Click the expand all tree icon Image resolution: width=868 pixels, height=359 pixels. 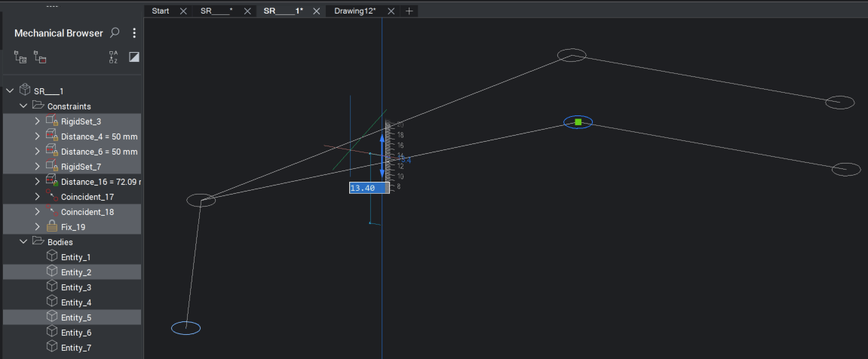pos(20,57)
